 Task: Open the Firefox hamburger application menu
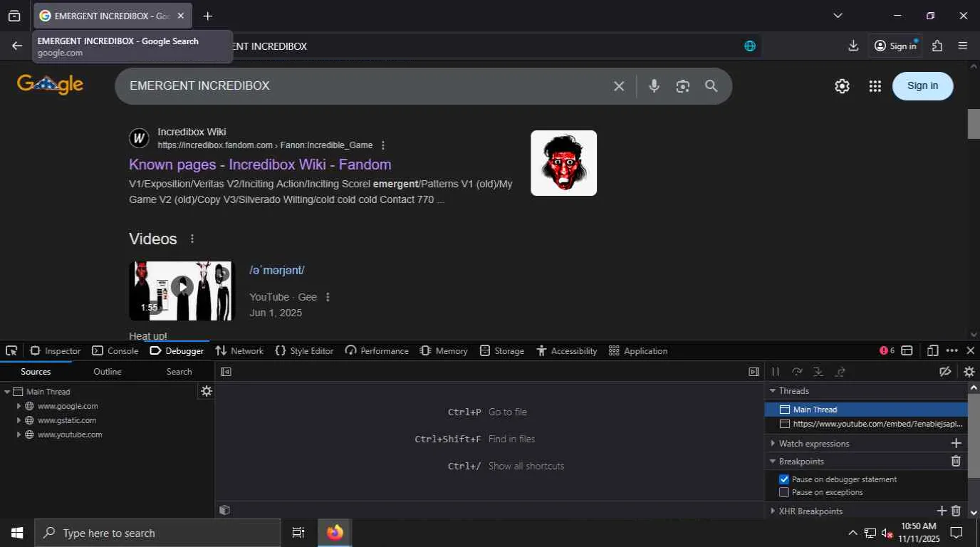tap(963, 46)
